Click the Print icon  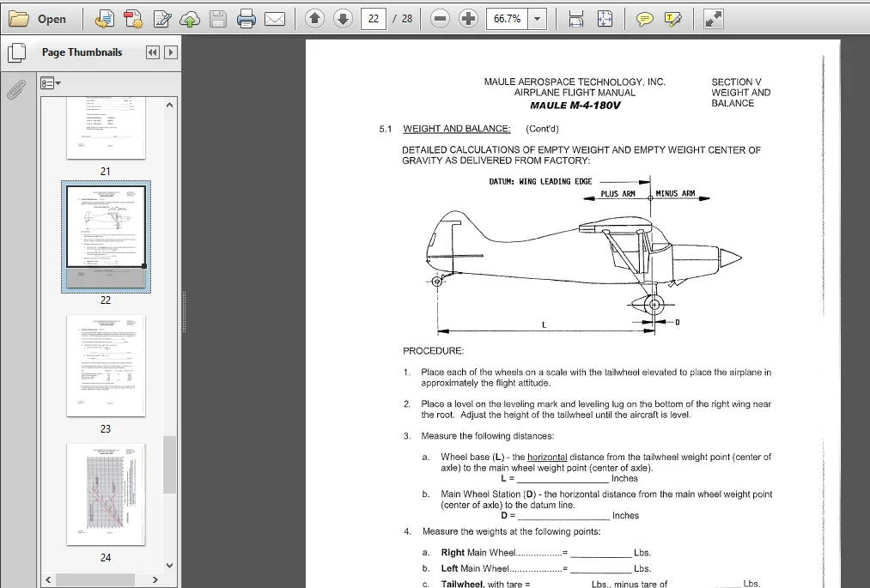[x=246, y=19]
